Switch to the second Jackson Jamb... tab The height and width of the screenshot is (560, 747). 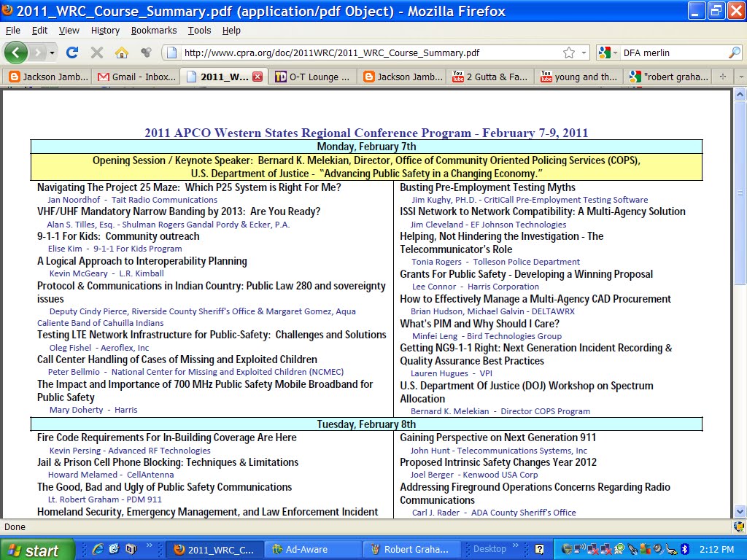pos(402,77)
